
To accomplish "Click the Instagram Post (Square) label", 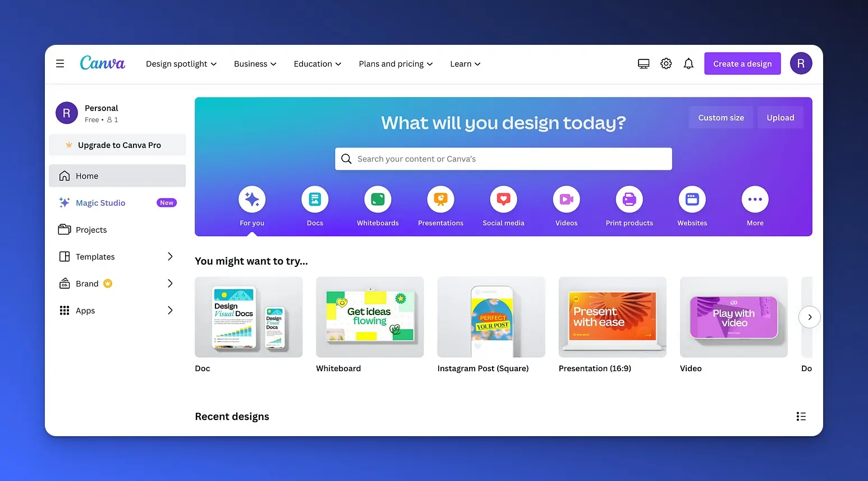I will coord(483,368).
